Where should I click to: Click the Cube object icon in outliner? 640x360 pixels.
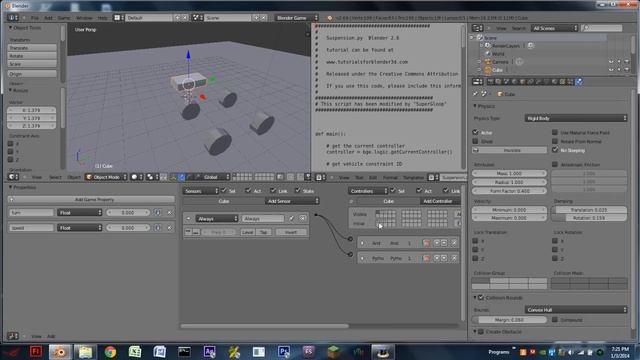coord(488,70)
